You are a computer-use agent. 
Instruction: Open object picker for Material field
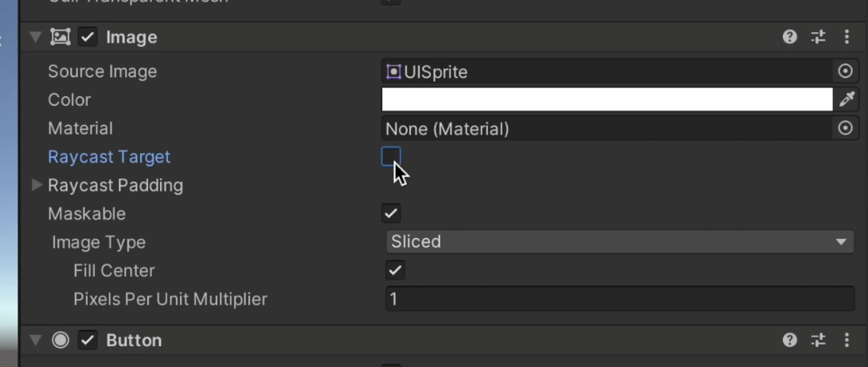point(845,128)
